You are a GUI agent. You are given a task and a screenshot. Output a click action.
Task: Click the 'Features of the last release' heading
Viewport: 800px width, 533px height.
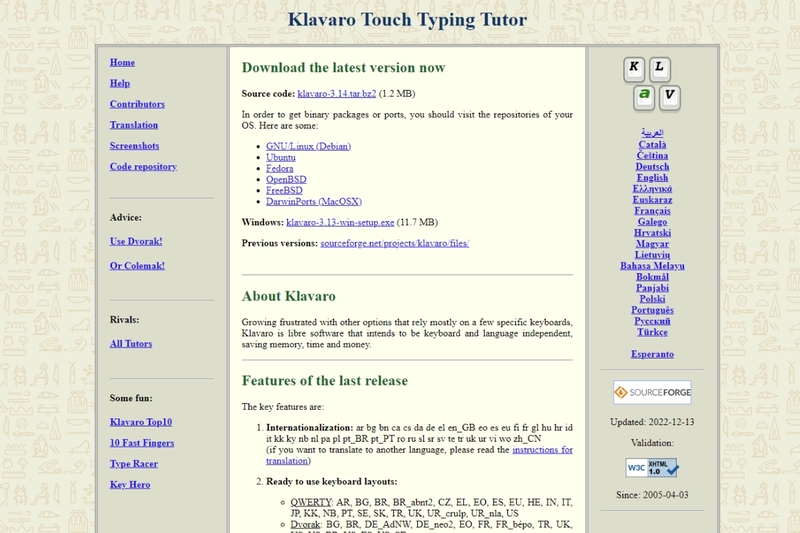325,380
